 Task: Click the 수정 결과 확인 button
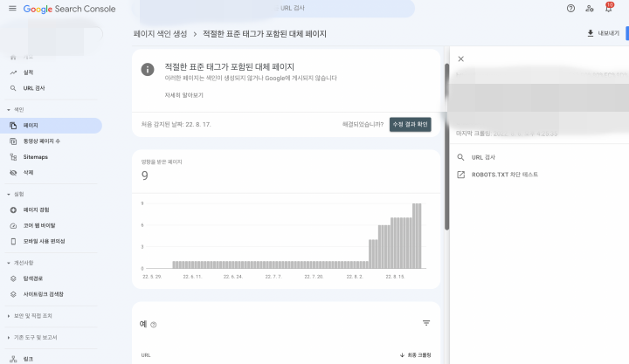tap(410, 125)
